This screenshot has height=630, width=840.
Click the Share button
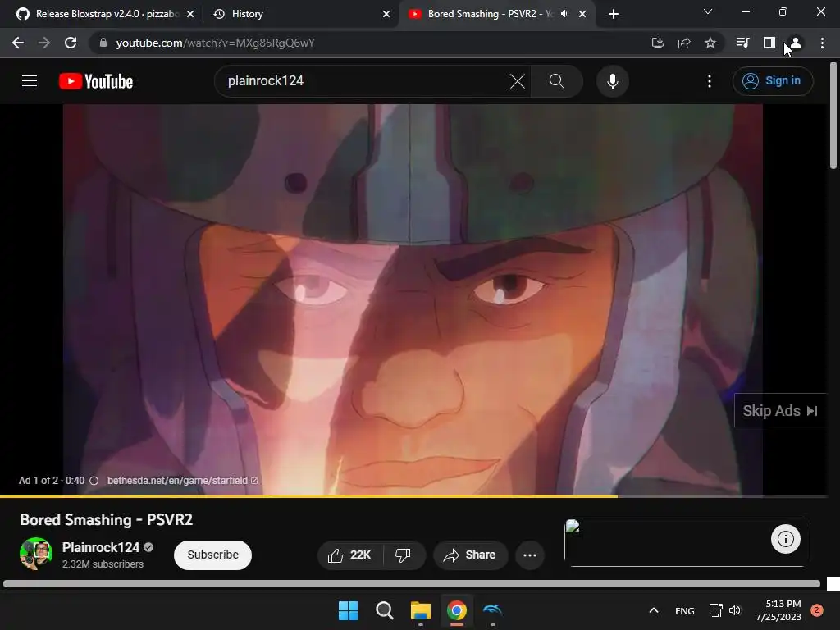click(470, 555)
